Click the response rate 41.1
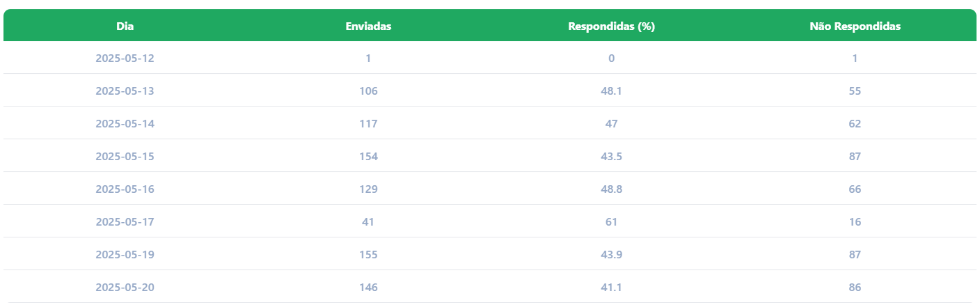 611,288
